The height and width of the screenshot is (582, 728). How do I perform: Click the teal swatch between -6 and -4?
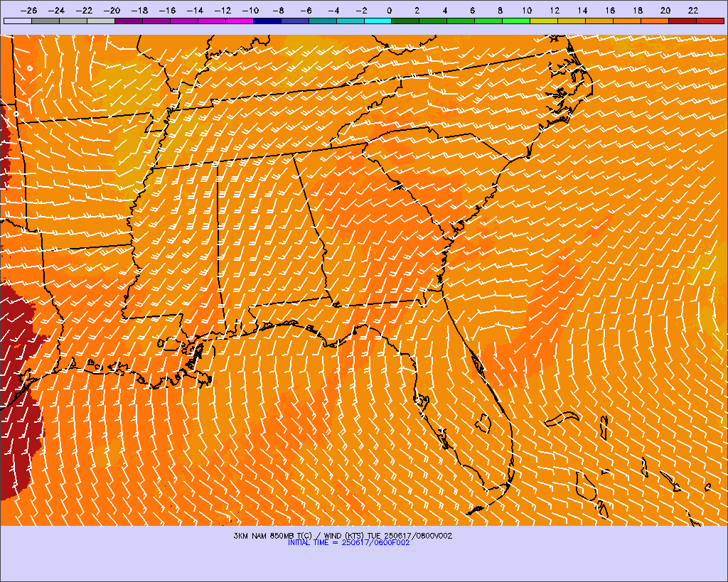click(x=323, y=21)
